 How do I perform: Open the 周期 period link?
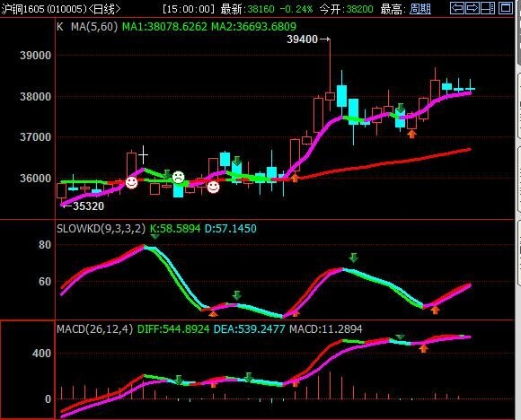(x=420, y=9)
